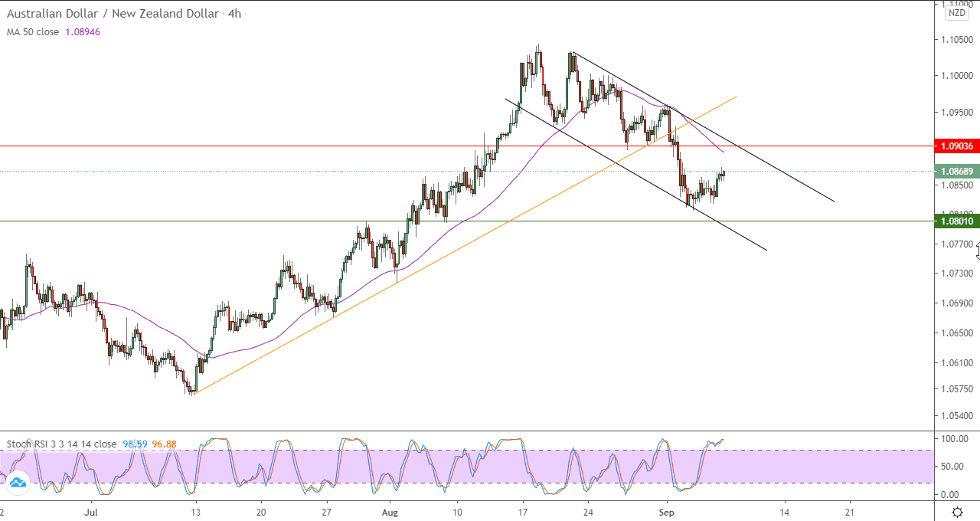Select the Stoch RSI 3 3 14 14 close label

[x=61, y=444]
